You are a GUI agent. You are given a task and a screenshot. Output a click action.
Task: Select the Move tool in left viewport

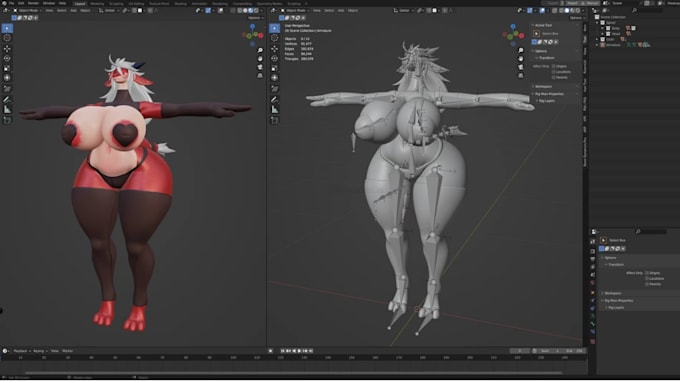(x=7, y=48)
